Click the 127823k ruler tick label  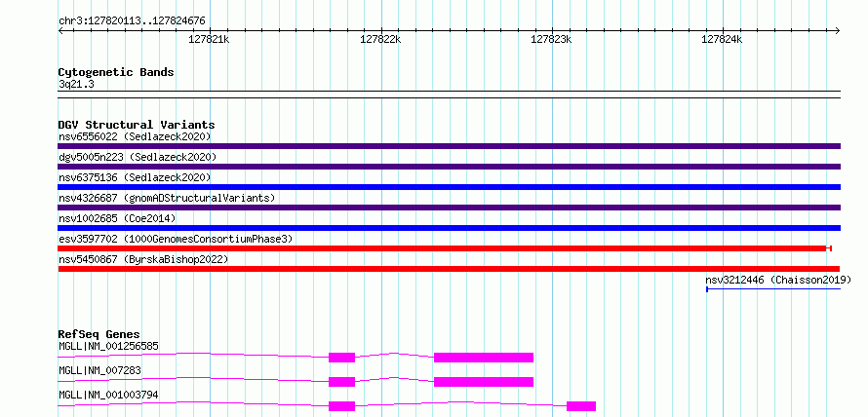click(551, 39)
